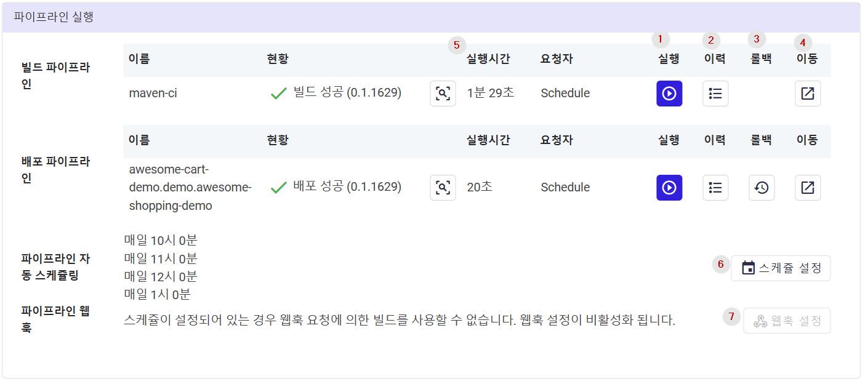Run the awesome-cart-demo deploy pipeline

669,188
